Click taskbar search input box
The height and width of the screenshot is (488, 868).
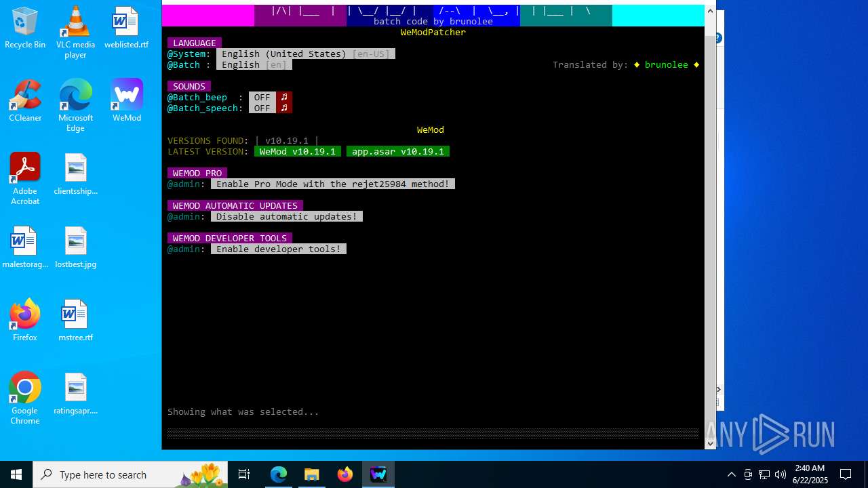130,474
